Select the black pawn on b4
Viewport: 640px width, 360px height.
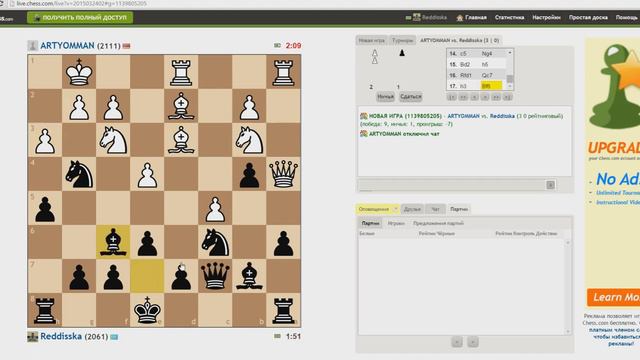coord(249,175)
